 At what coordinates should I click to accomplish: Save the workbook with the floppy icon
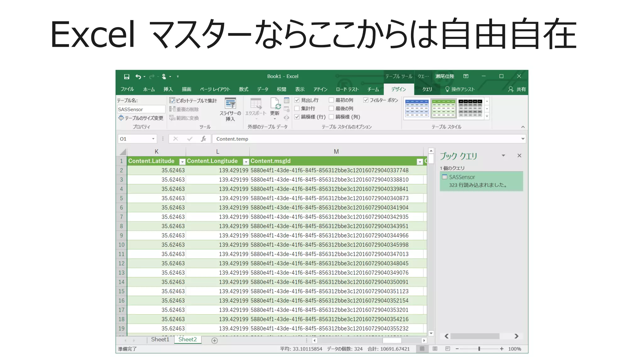coord(126,77)
